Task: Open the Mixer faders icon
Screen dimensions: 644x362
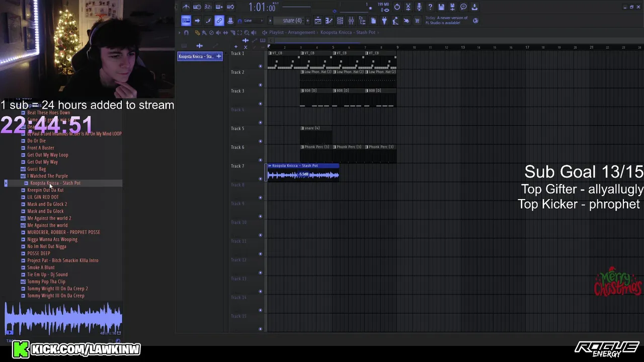Action: [351, 21]
